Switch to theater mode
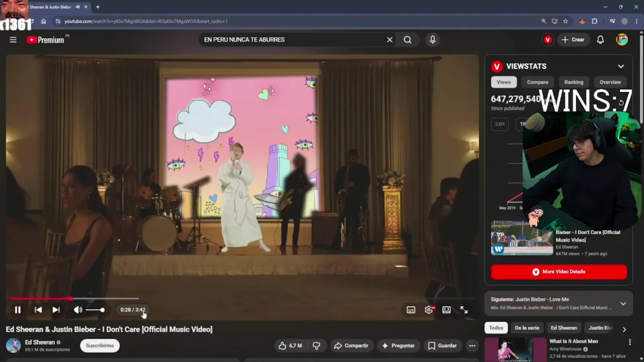 446,310
